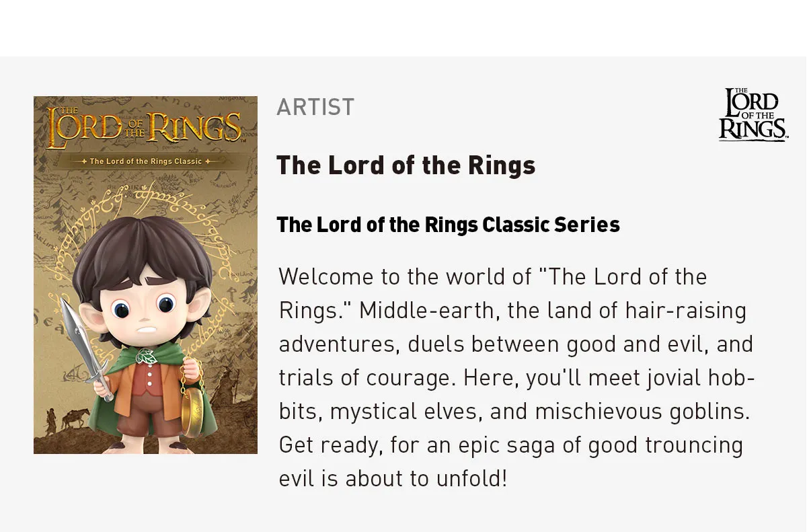
Task: Click 'mischievous goblins' in the description
Action: (642, 412)
